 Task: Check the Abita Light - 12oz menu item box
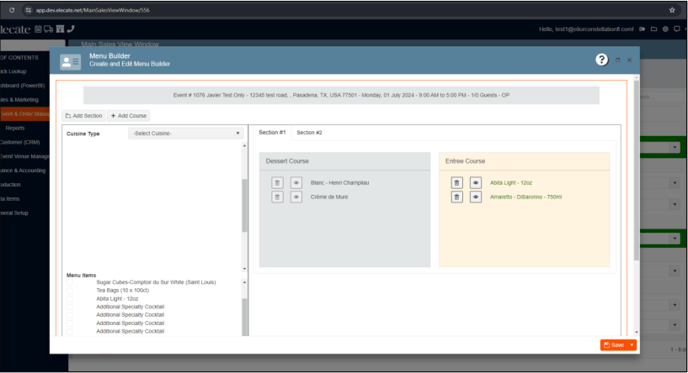[x=70, y=298]
